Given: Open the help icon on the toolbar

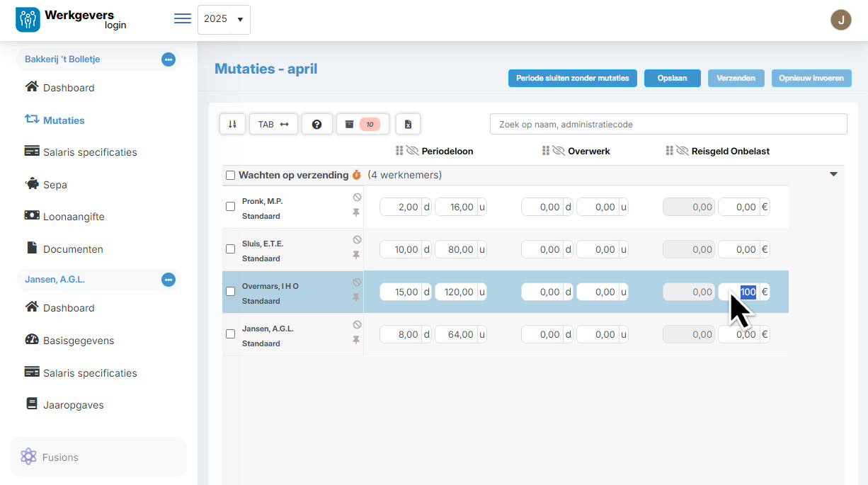Looking at the screenshot, I should [x=316, y=124].
